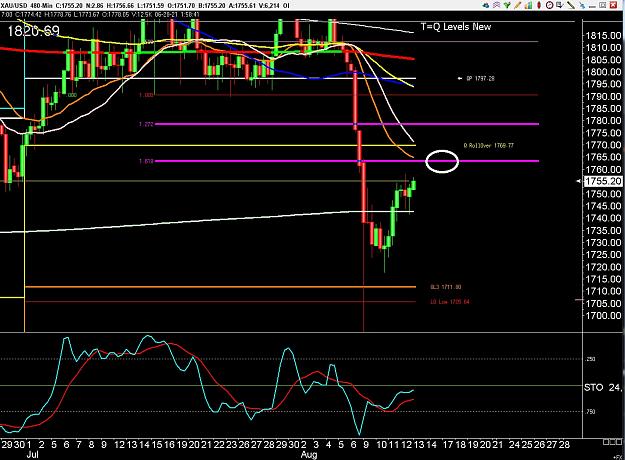Click the XAU/USD symbol label

(x=14, y=6)
